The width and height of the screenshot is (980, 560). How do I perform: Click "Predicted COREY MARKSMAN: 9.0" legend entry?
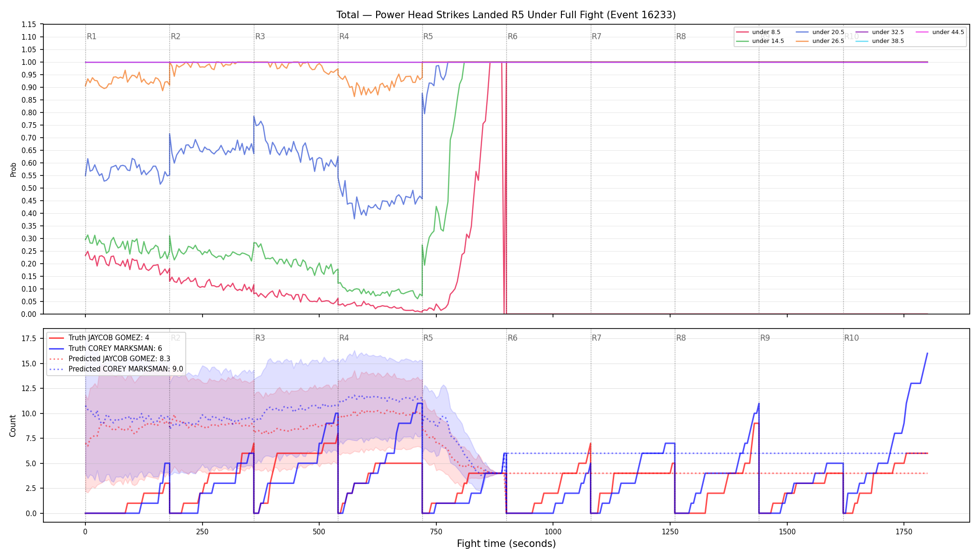tap(116, 369)
